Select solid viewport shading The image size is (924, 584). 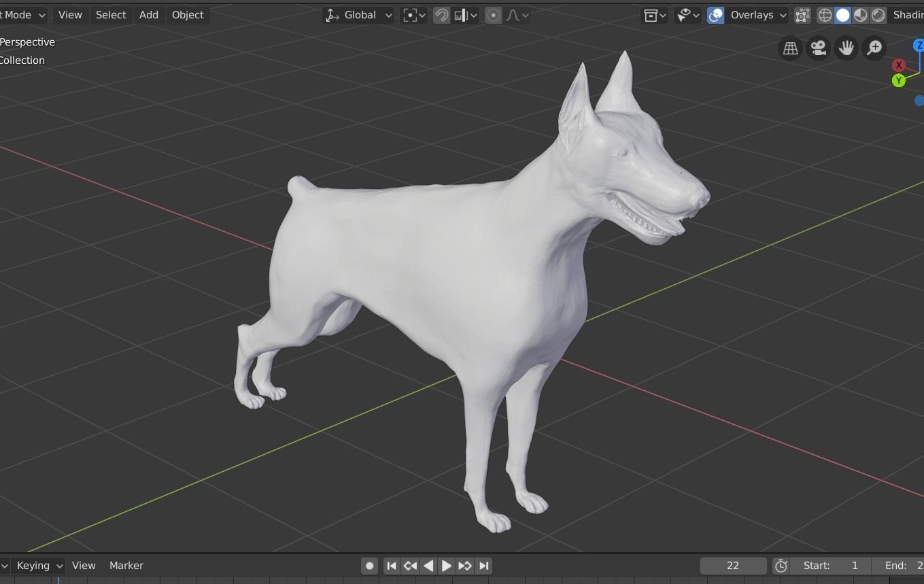click(x=842, y=15)
